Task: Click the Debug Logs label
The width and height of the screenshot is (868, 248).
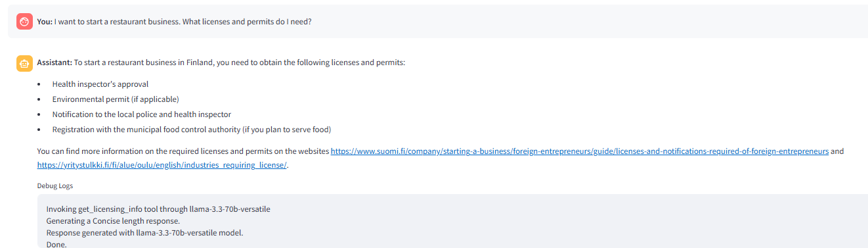Action: (55, 186)
